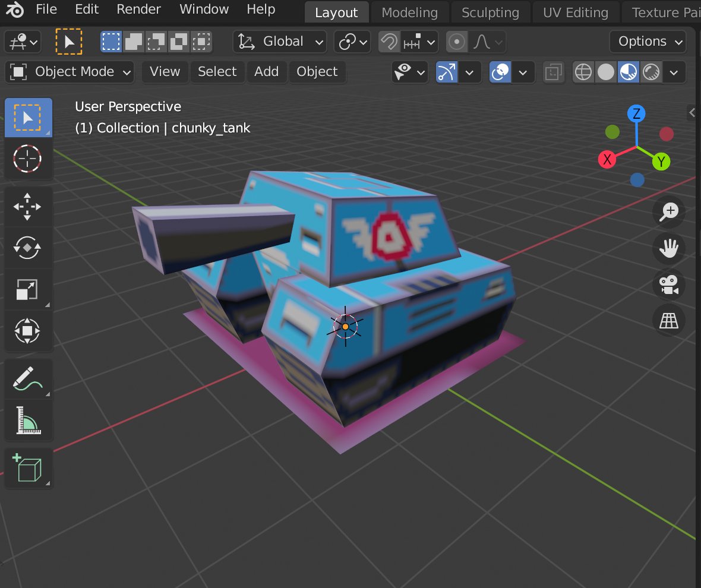
Task: Open gizmo settings dropdown arrow
Action: point(469,72)
